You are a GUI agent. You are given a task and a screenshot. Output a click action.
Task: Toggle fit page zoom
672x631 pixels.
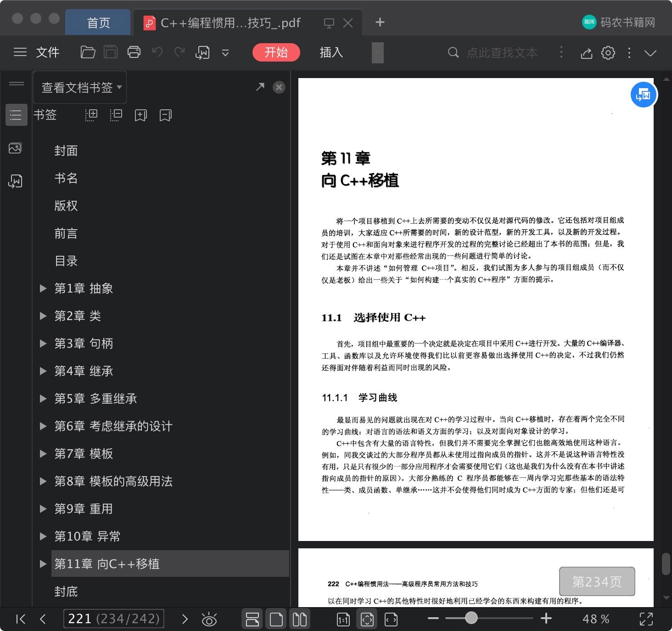click(x=367, y=619)
